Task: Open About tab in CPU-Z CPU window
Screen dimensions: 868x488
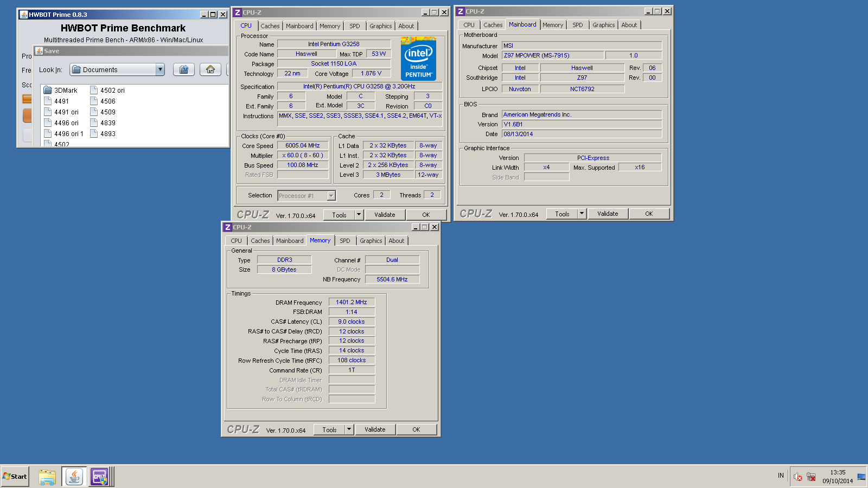Action: 406,26
